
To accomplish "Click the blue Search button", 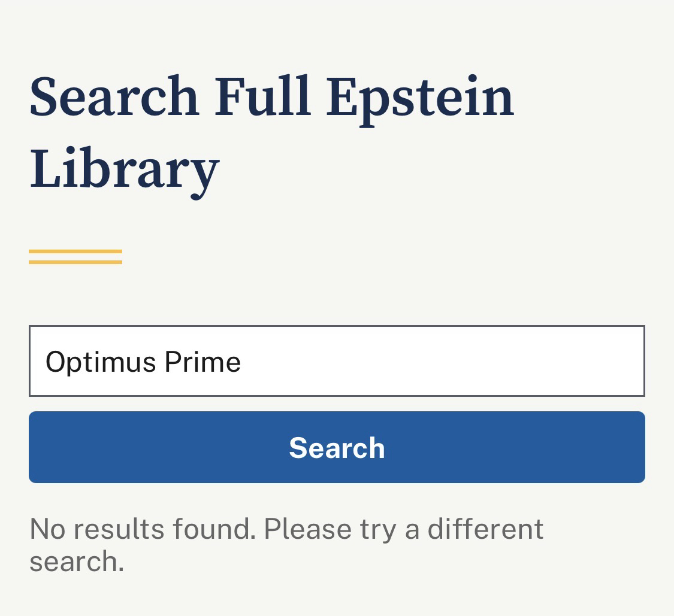I will 337,447.
